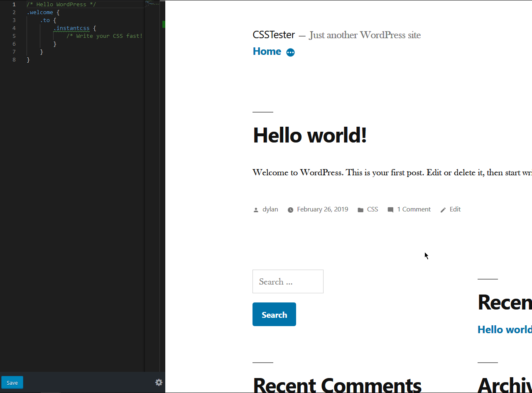Open the Edit link for the post

point(455,209)
